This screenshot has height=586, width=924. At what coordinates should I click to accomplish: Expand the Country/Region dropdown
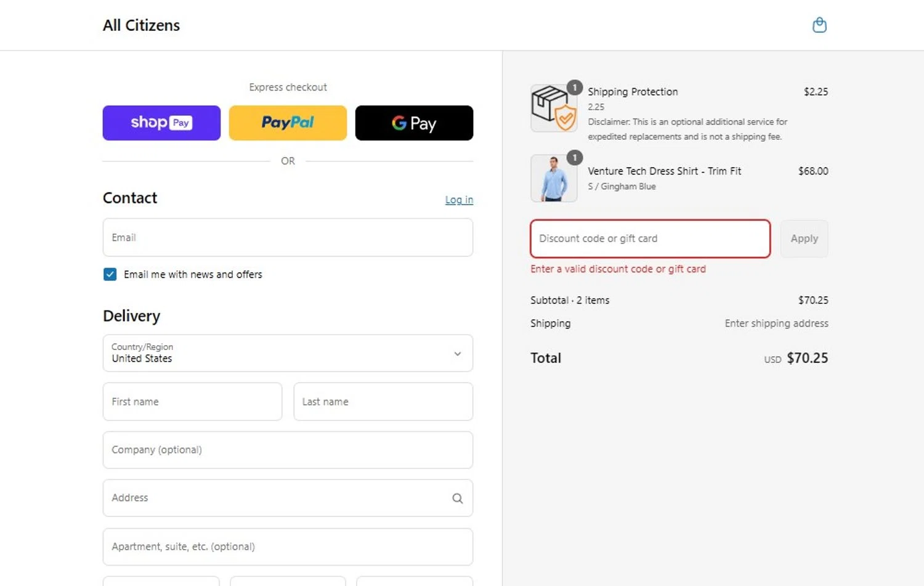(x=288, y=353)
